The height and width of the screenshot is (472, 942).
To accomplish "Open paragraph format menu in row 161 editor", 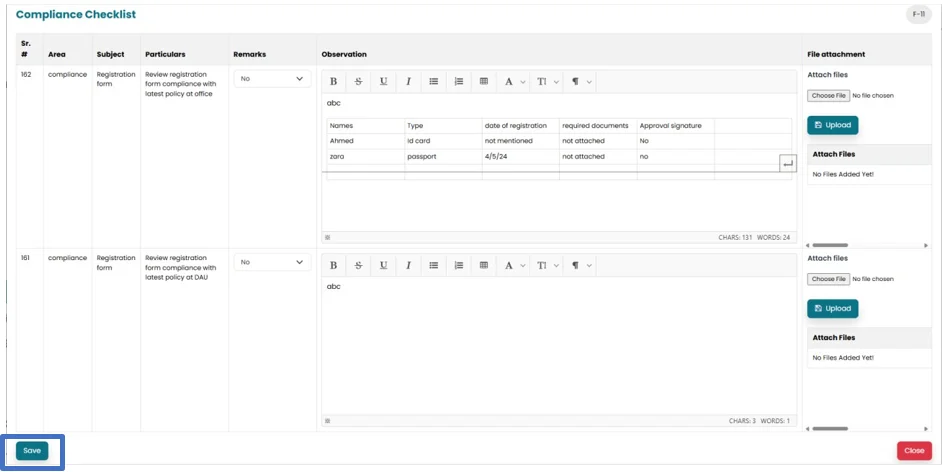I will (x=581, y=265).
